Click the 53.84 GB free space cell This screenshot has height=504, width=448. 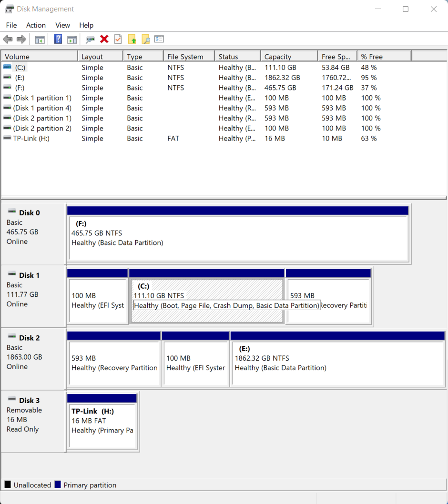pyautogui.click(x=336, y=67)
